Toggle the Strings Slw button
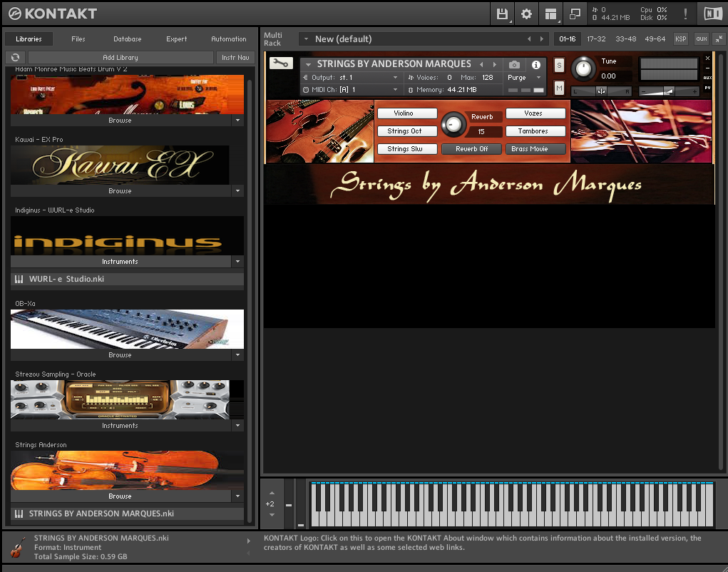Viewport: 728px width, 572px height. tap(407, 148)
